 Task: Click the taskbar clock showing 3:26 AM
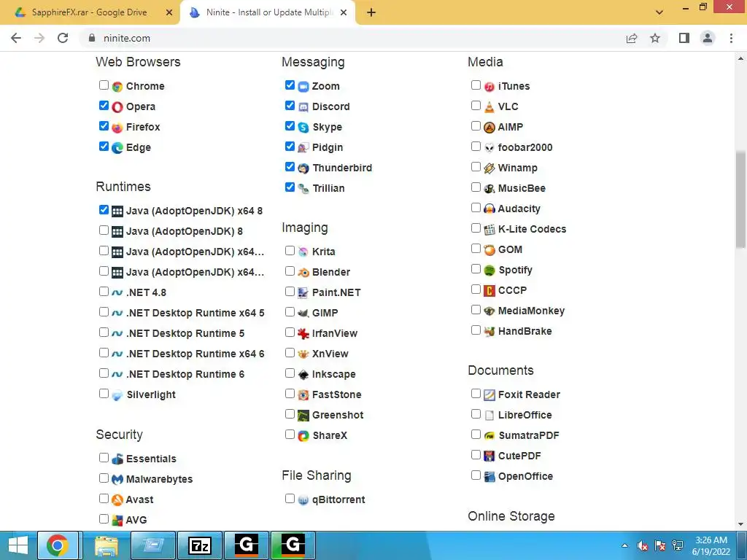pyautogui.click(x=711, y=545)
